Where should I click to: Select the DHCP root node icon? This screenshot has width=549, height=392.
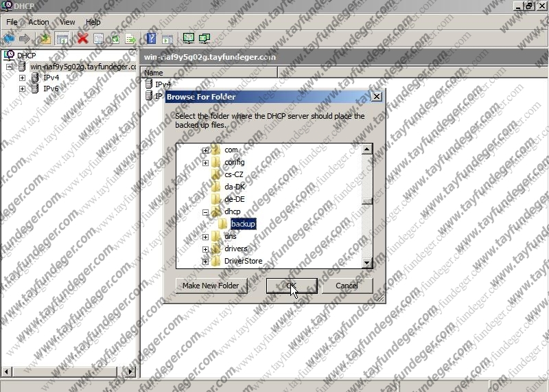pyautogui.click(x=9, y=56)
